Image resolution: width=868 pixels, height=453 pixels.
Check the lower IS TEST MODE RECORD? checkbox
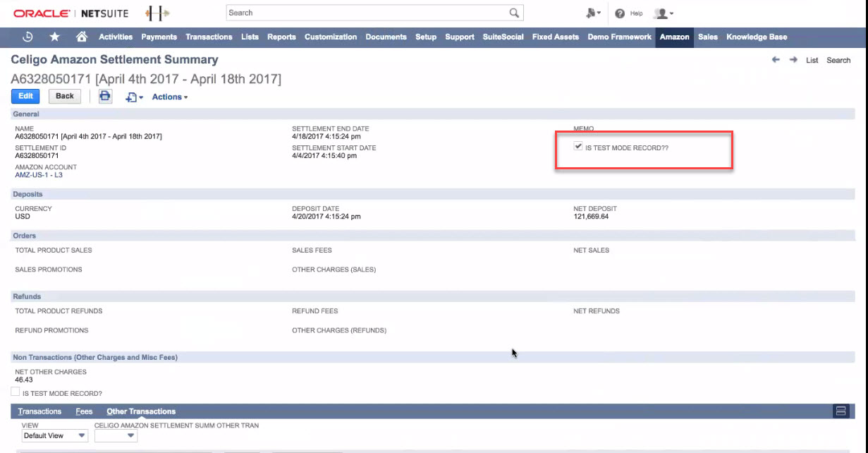click(x=15, y=391)
